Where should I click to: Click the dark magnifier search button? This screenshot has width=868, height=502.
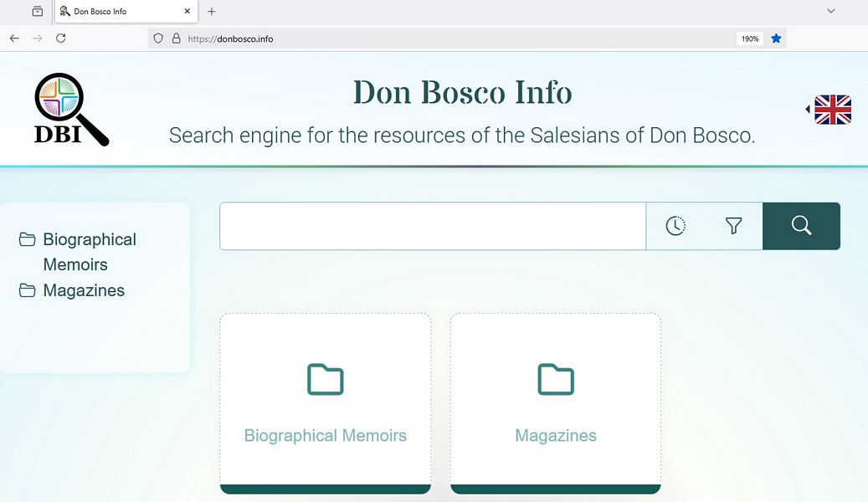point(801,226)
